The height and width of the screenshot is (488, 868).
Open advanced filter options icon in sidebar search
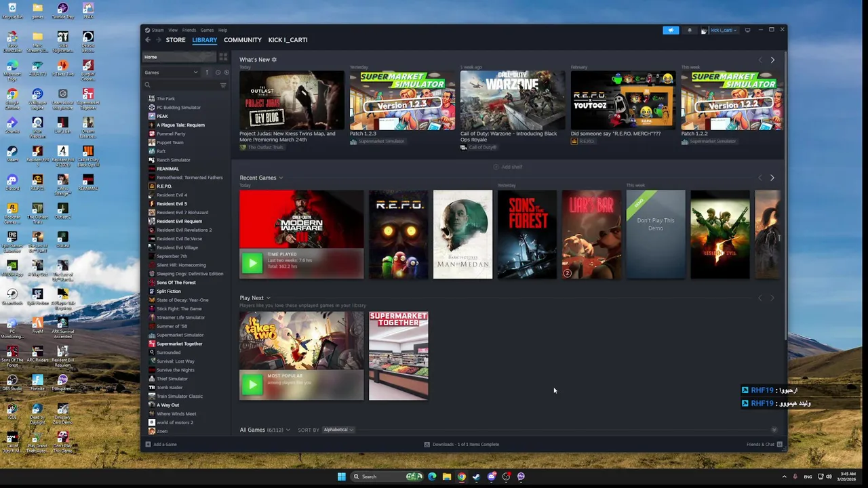coord(223,85)
